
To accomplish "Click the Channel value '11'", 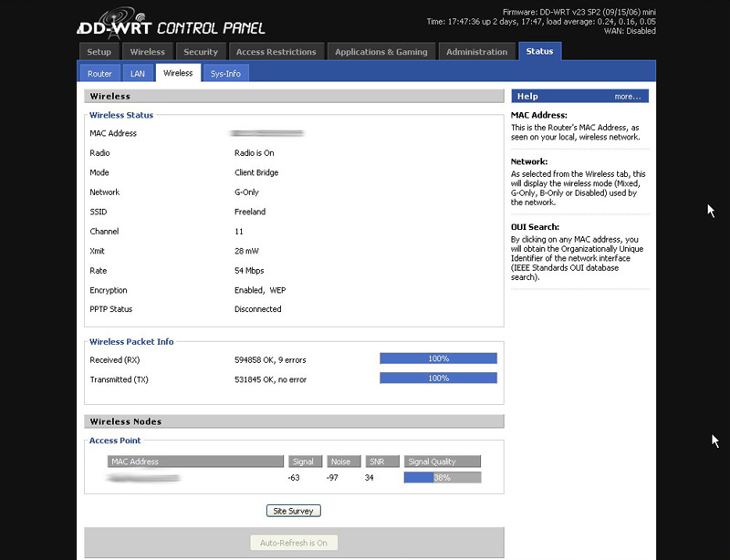I will [239, 232].
